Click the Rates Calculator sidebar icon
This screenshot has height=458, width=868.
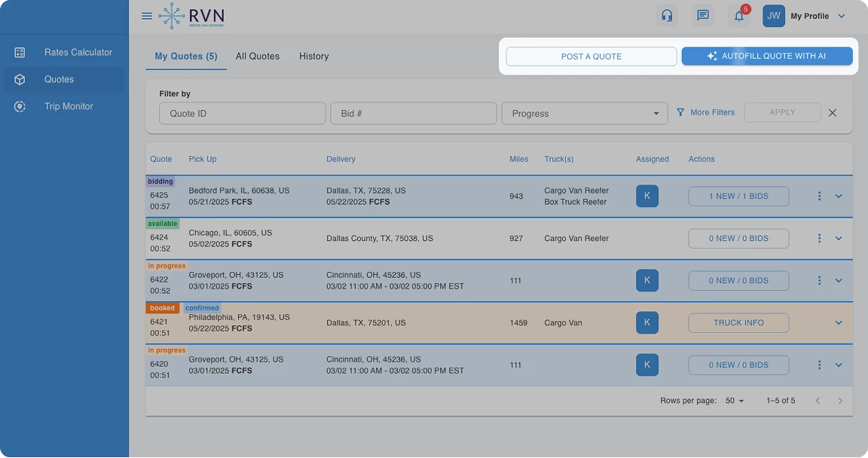pyautogui.click(x=20, y=53)
